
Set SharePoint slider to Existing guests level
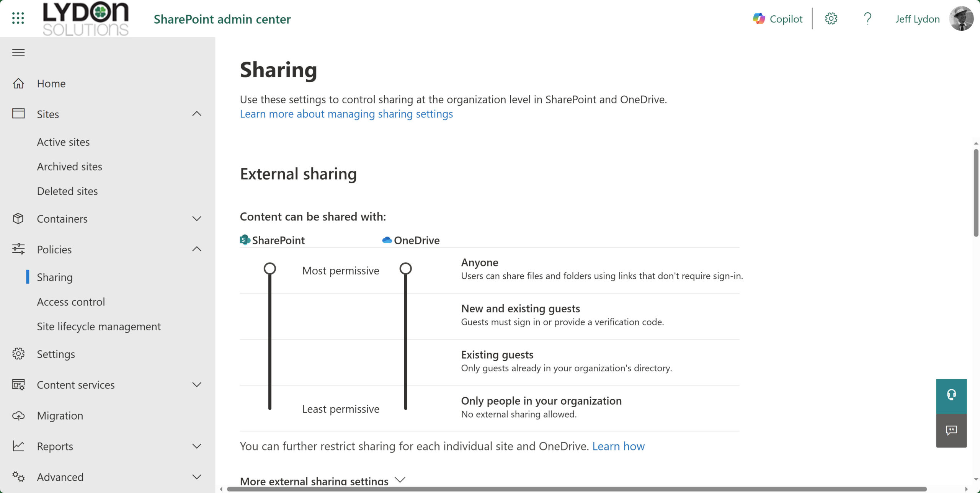tap(270, 362)
